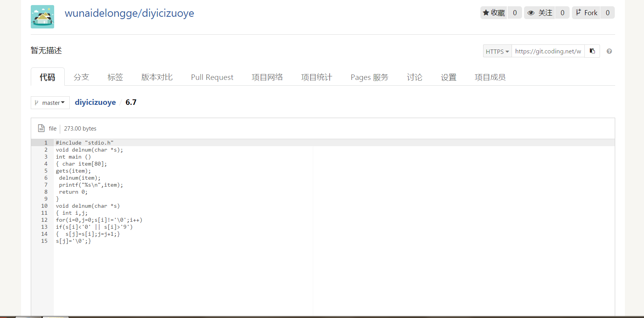Open the 设置 tab
The image size is (644, 318).
(x=448, y=77)
